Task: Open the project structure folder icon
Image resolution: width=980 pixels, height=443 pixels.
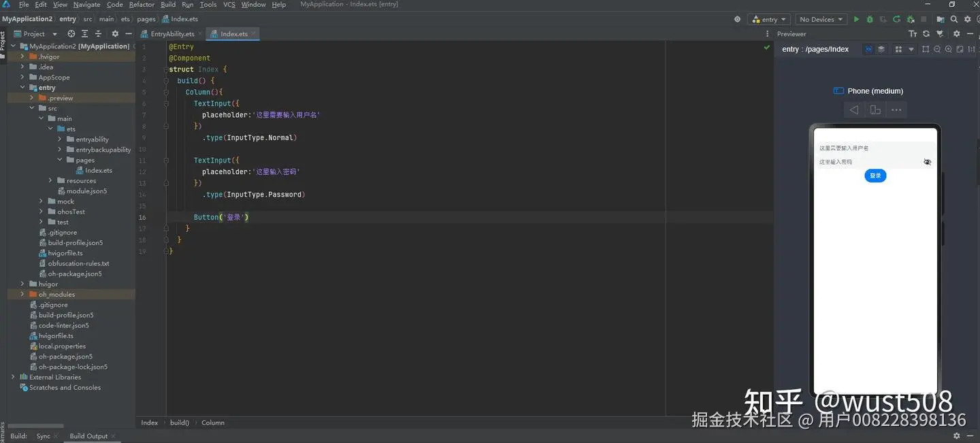Action: point(941,20)
